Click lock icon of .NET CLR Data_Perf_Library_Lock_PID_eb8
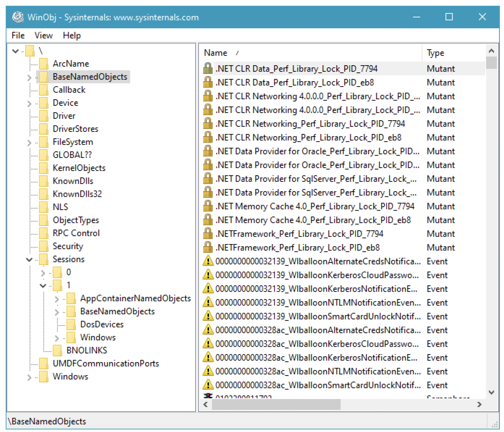 tap(208, 82)
